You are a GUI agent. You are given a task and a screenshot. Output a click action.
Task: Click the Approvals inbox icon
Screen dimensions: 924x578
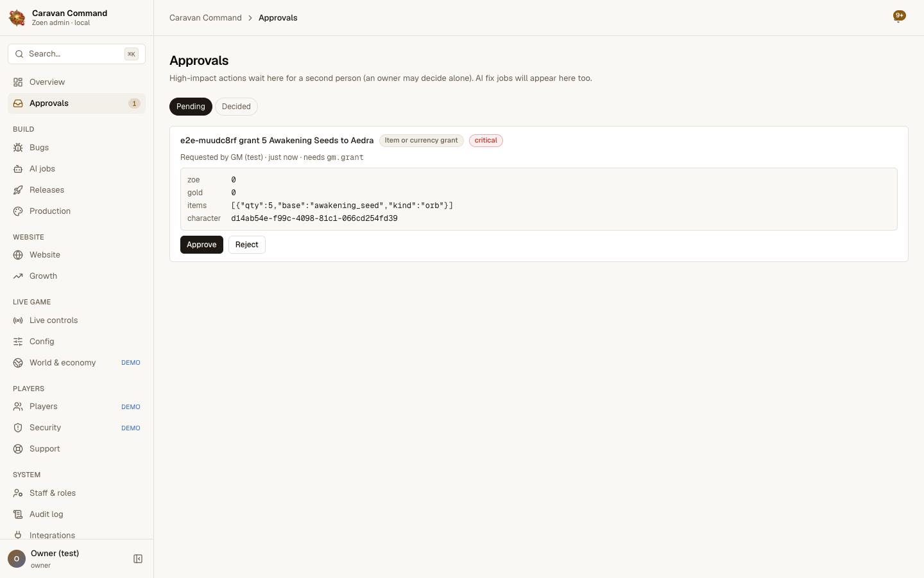[18, 103]
